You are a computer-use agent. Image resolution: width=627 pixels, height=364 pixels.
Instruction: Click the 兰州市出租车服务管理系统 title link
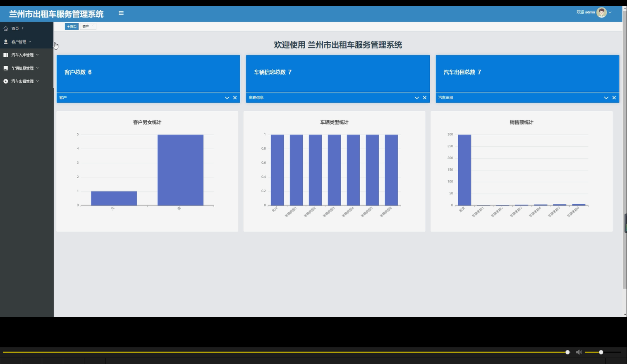[56, 13]
